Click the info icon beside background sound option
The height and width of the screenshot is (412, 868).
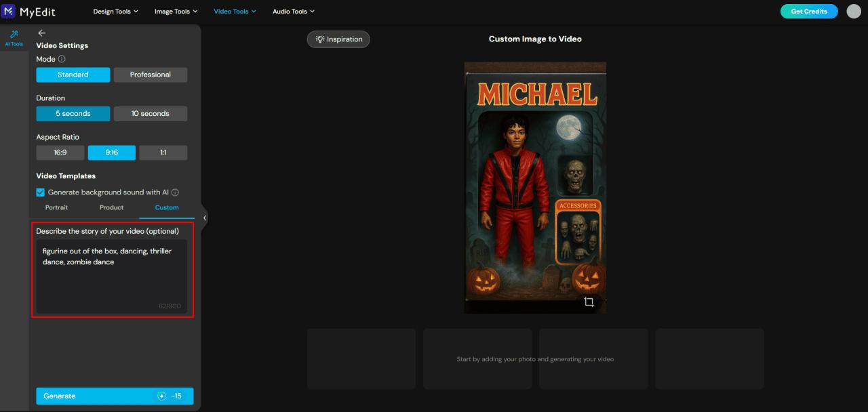point(176,192)
